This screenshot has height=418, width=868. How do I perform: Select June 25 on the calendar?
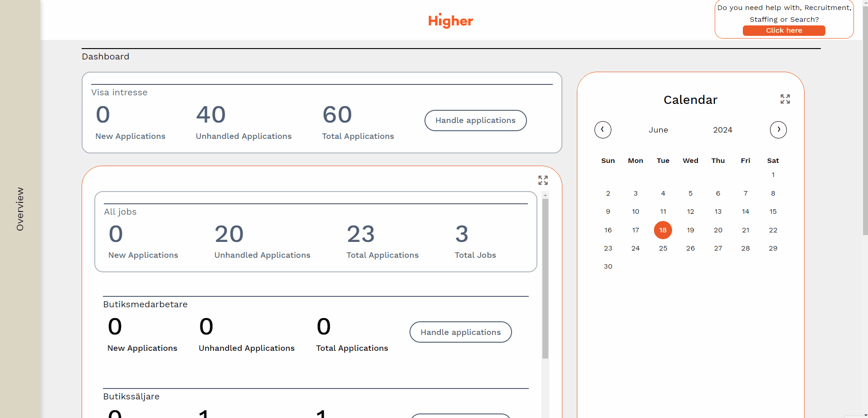pyautogui.click(x=663, y=248)
